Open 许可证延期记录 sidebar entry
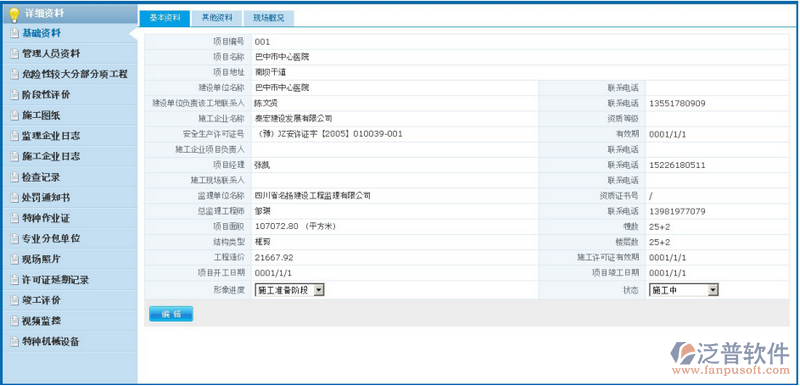Viewport: 800px width, 386px height. 56,280
